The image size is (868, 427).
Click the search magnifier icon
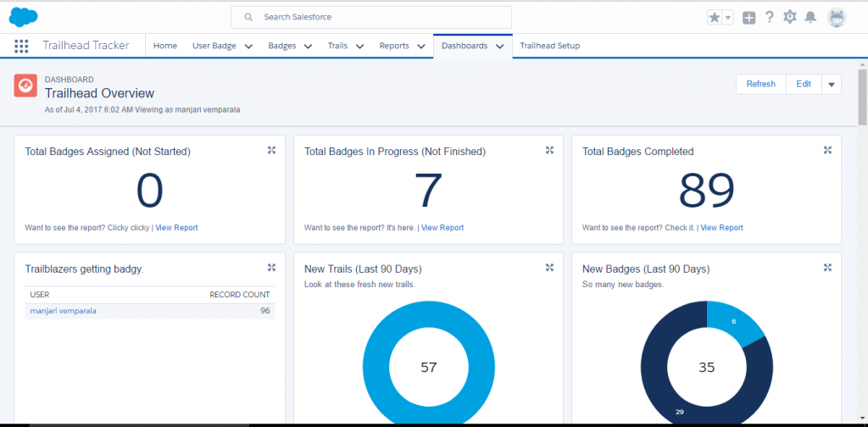pyautogui.click(x=248, y=17)
